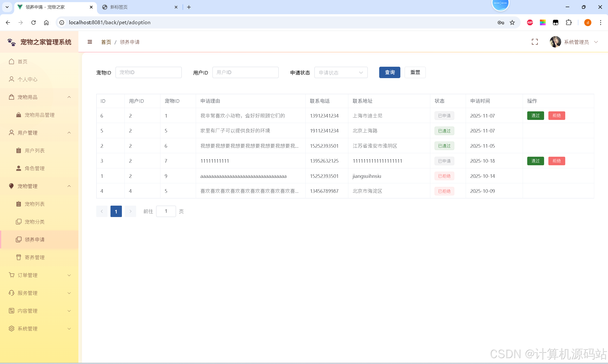608x364 pixels.
Task: Open 用户列表 submenu item
Action: point(39,151)
